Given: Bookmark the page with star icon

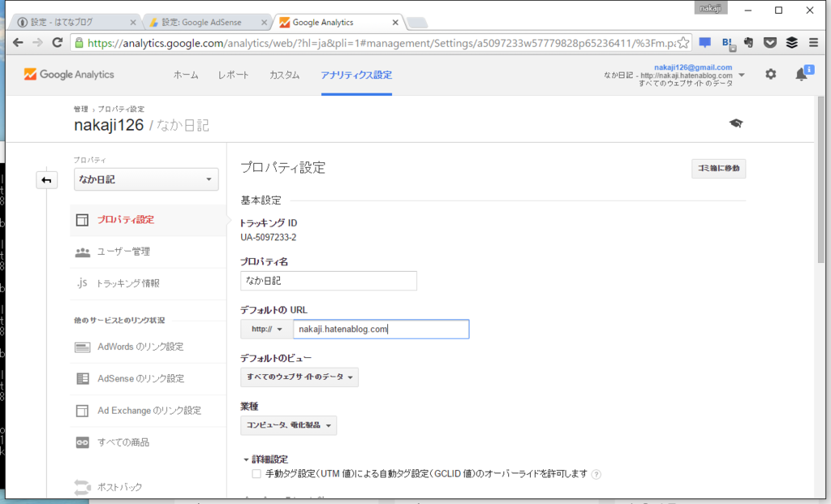Looking at the screenshot, I should (683, 43).
